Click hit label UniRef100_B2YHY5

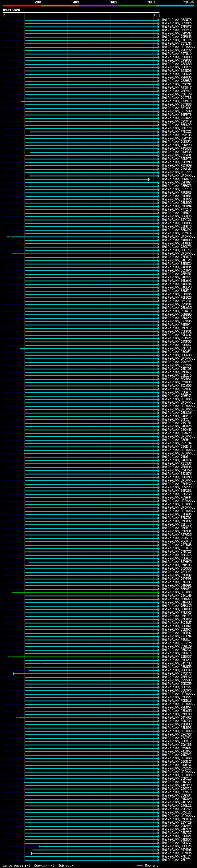tap(177, 562)
